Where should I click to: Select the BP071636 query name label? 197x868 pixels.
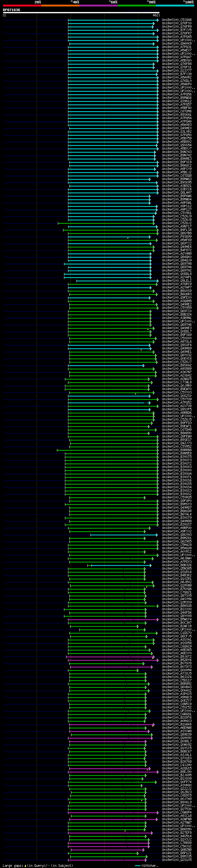coord(11,10)
